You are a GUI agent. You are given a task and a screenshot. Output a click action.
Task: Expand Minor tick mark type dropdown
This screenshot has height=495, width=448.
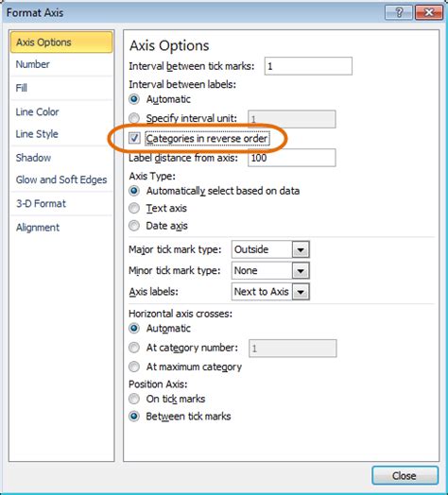click(301, 270)
